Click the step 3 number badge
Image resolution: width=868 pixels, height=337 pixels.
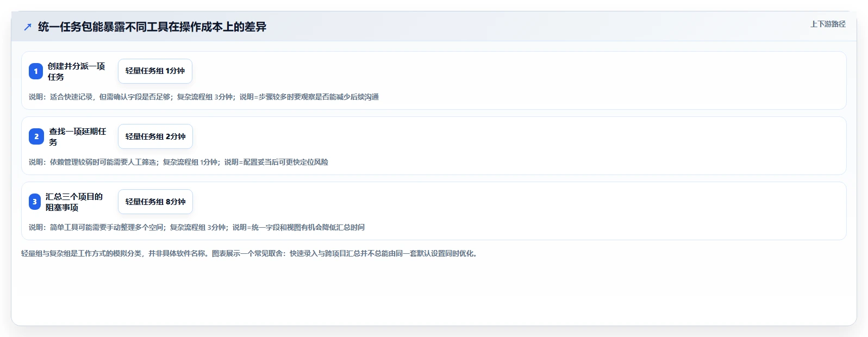click(x=35, y=202)
